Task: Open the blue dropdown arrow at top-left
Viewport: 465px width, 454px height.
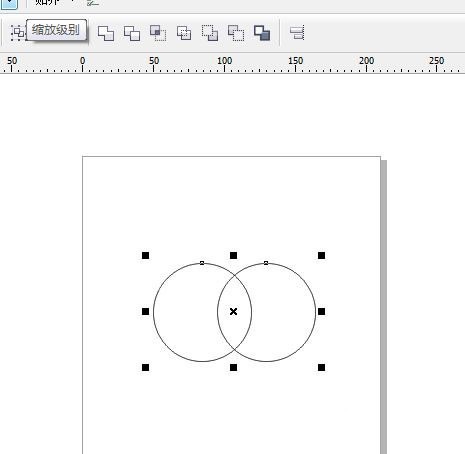Action: click(9, 3)
